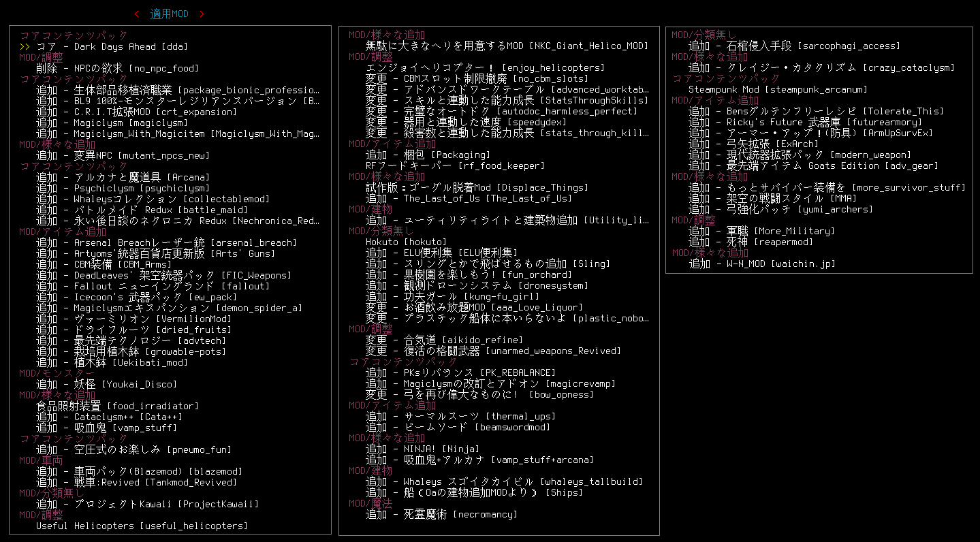The height and width of the screenshot is (542, 980).
Task: Pick RFフードキーパー [rf_food_keeper]
Action: click(x=455, y=166)
